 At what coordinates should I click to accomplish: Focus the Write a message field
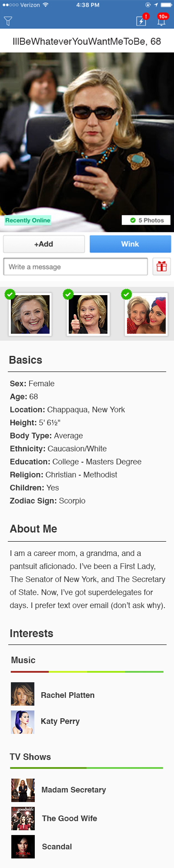75,266
